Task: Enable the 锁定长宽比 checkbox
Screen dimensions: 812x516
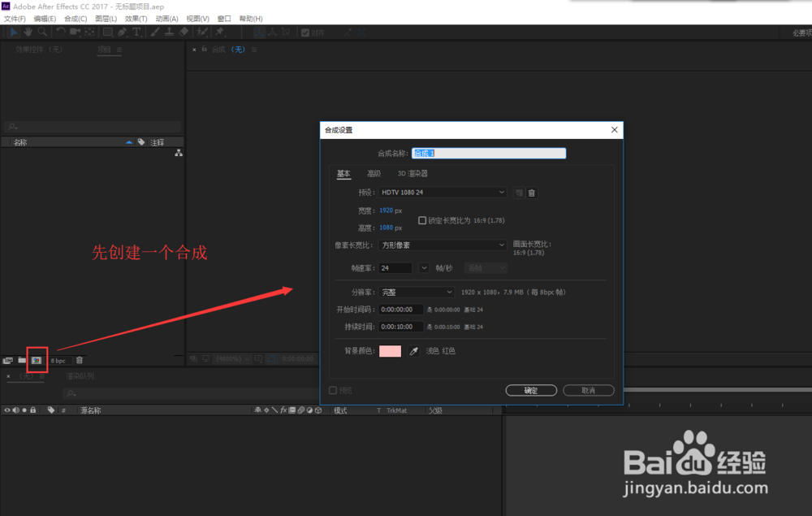Action: [x=422, y=220]
